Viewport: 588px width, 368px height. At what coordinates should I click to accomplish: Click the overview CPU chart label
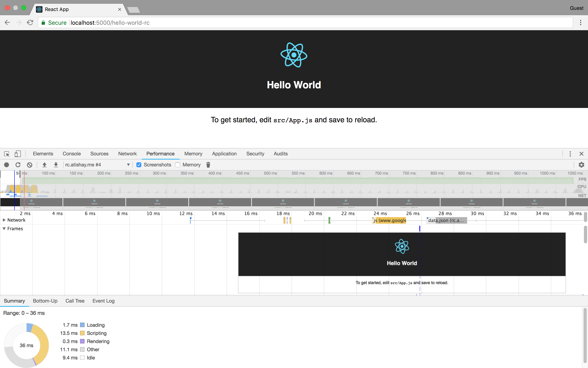pyautogui.click(x=582, y=187)
